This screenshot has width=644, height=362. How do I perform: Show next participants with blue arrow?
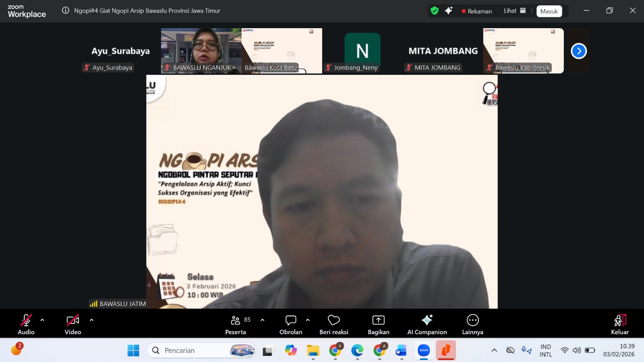pyautogui.click(x=578, y=51)
